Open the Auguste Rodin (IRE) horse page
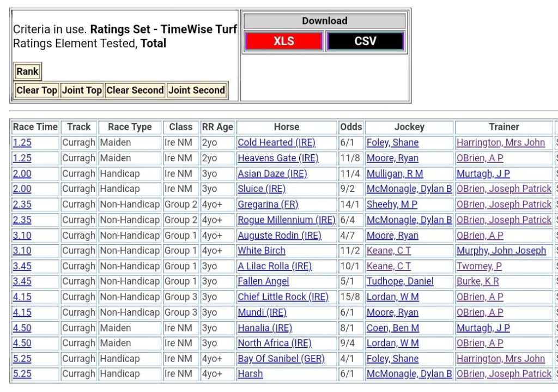The width and height of the screenshot is (558, 392). click(279, 236)
